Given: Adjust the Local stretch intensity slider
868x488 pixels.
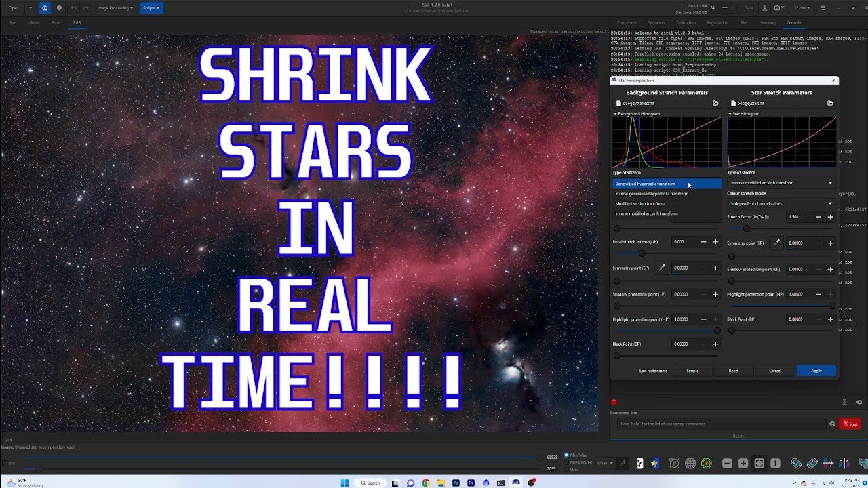Looking at the screenshot, I should pyautogui.click(x=667, y=253).
